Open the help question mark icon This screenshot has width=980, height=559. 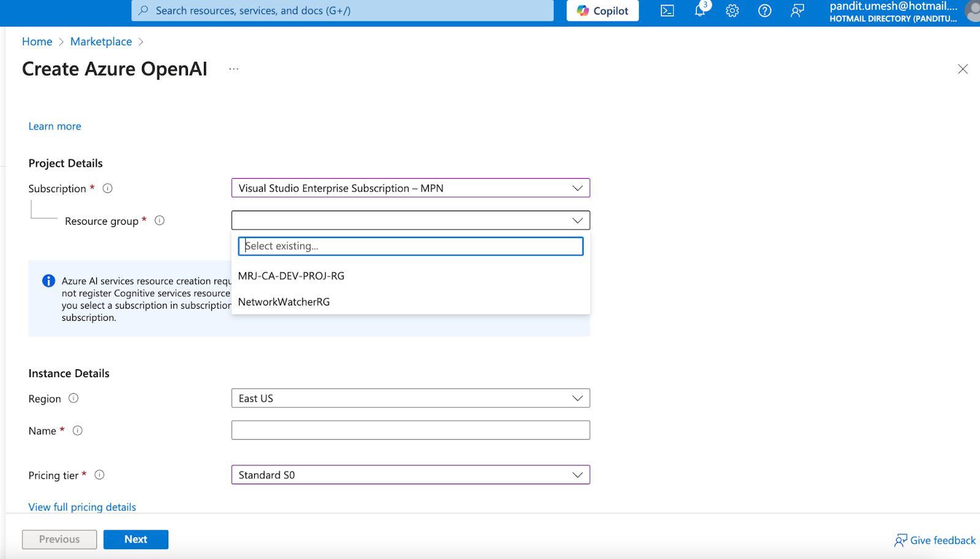click(764, 10)
